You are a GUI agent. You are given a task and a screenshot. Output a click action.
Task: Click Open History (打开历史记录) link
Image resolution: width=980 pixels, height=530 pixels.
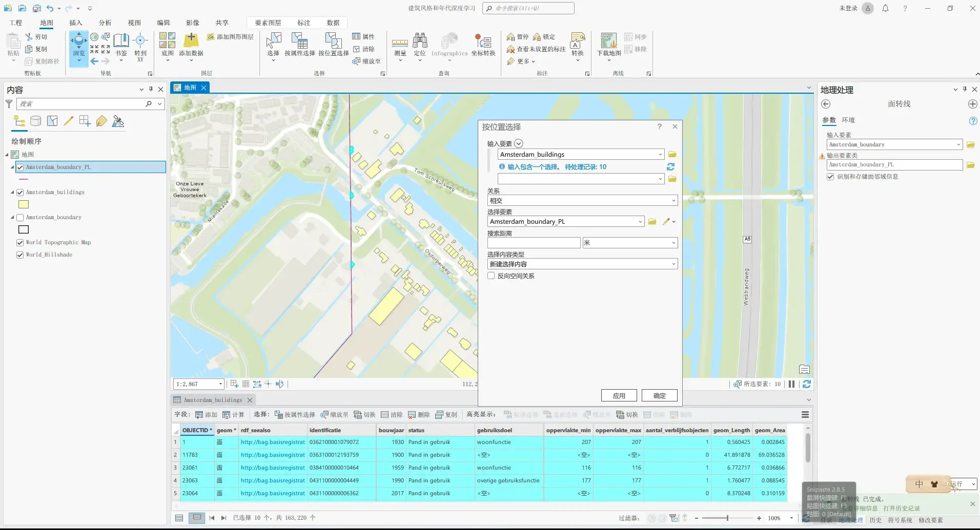902,508
